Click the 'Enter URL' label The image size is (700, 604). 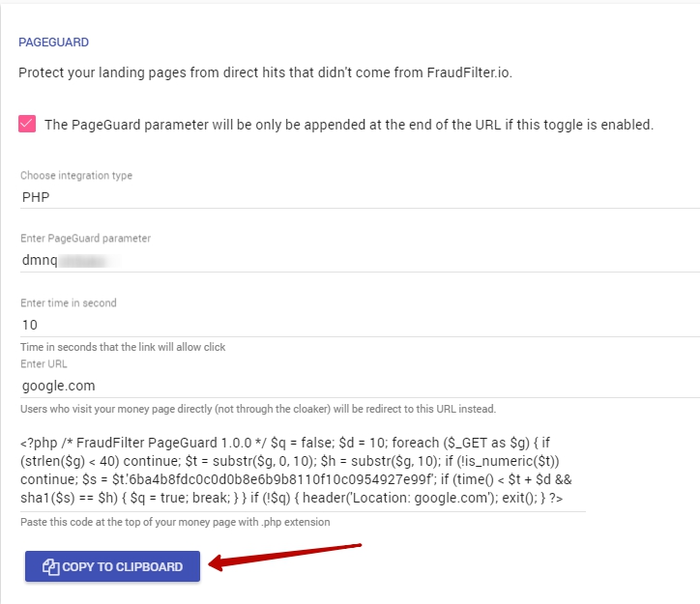point(45,363)
